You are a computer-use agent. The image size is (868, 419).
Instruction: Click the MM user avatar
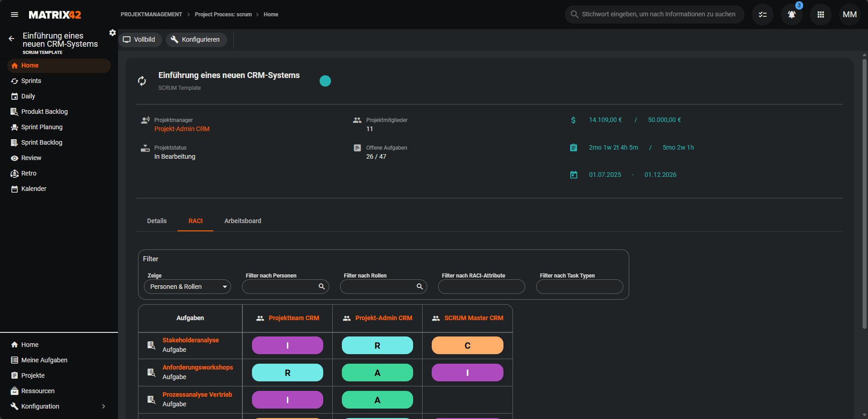pyautogui.click(x=849, y=15)
